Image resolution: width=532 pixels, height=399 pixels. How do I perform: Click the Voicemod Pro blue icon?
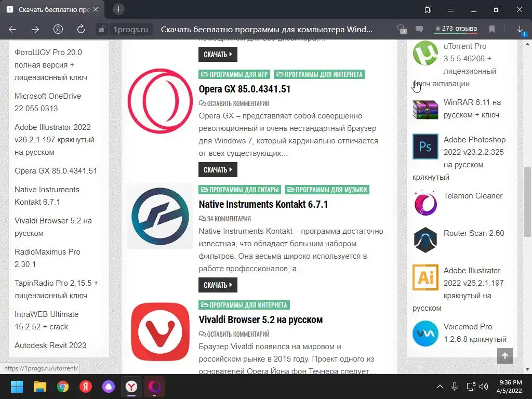coord(425,334)
